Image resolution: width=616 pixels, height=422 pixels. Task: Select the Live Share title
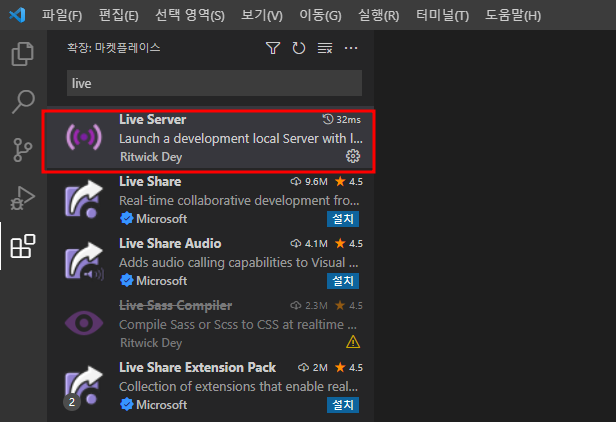tap(150, 182)
